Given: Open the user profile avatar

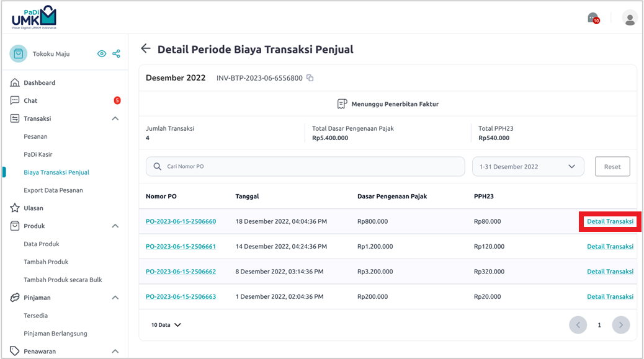Looking at the screenshot, I should [x=630, y=18].
